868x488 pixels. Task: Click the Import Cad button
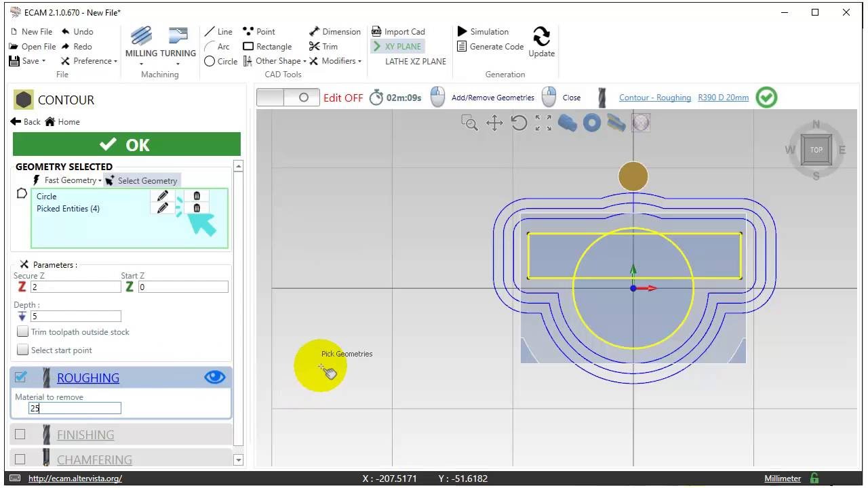[x=399, y=32]
